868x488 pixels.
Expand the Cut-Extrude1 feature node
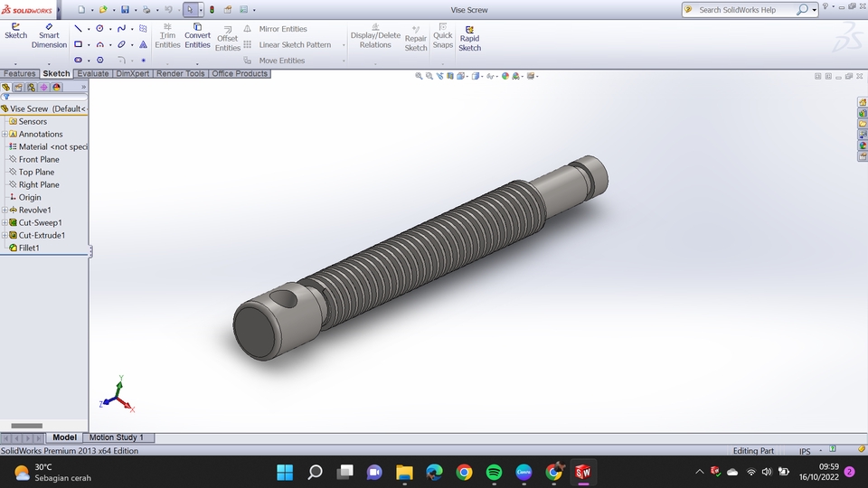pos(5,235)
